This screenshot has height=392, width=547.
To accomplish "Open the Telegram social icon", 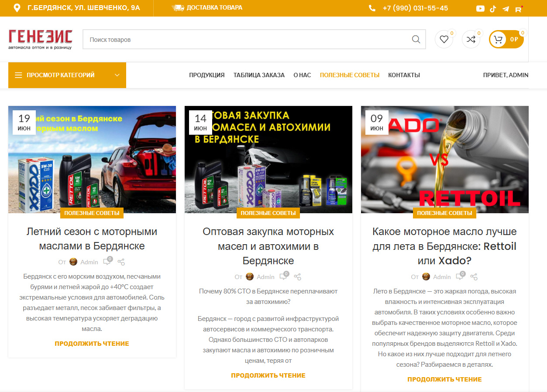I will [506, 9].
